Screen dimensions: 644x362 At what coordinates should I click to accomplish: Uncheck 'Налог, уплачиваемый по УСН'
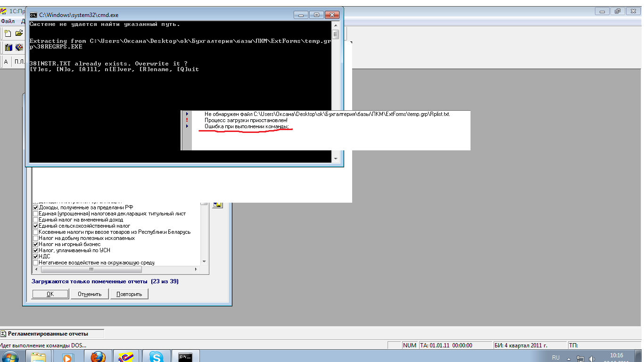coord(35,250)
